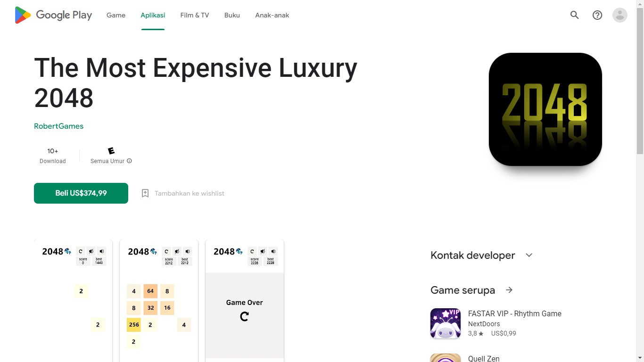The width and height of the screenshot is (644, 362).
Task: Switch to the Film & TV tab
Action: click(194, 15)
